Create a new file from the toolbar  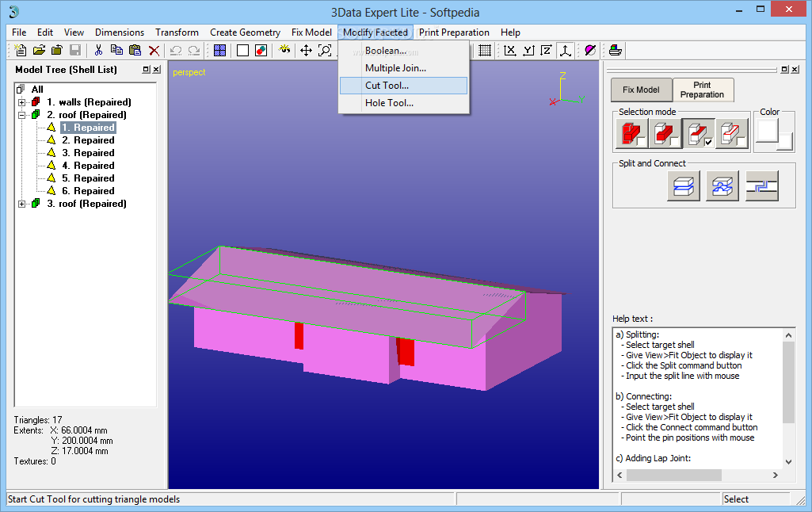click(20, 50)
